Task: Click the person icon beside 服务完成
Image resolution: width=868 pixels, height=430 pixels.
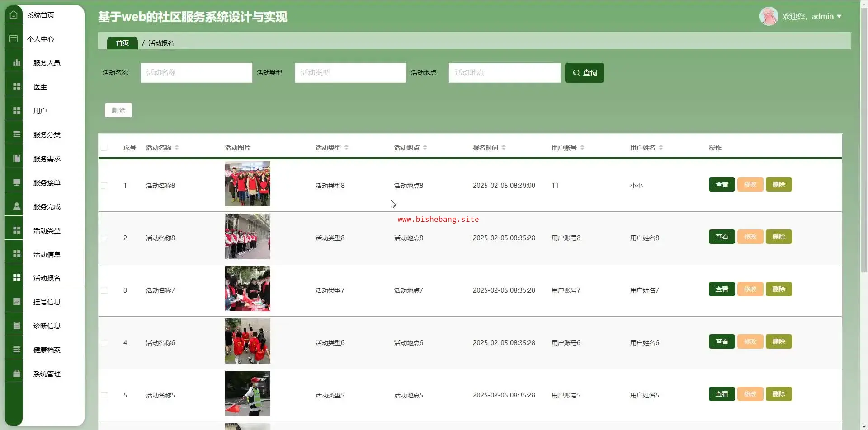Action: tap(17, 206)
